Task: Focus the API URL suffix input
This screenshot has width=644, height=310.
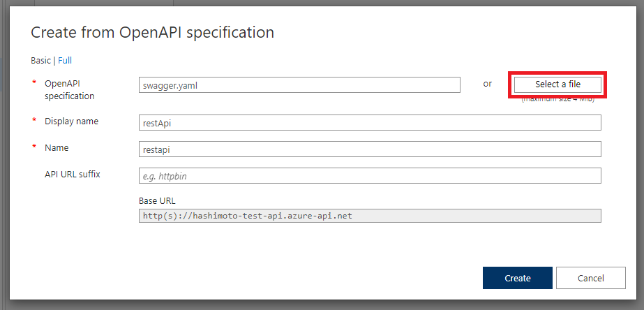Action: tap(370, 176)
